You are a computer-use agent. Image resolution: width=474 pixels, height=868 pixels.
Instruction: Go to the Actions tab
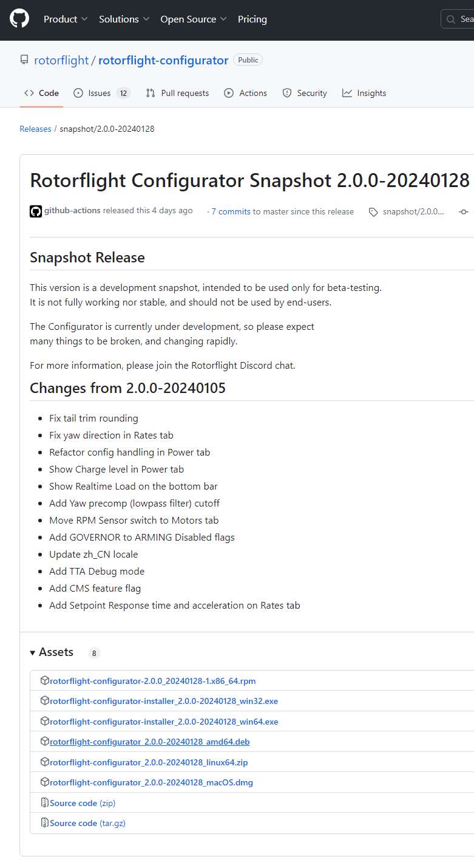(x=245, y=93)
